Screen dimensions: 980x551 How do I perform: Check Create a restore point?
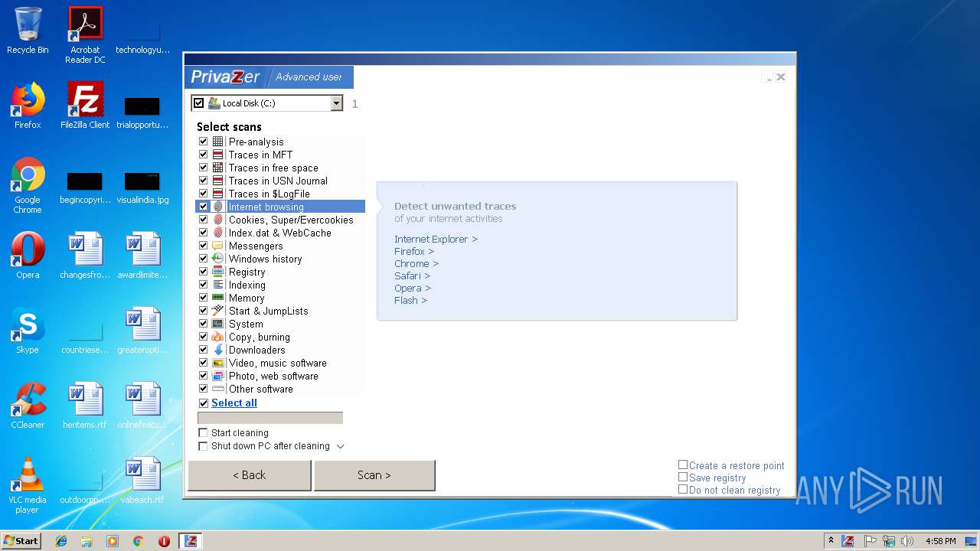click(x=683, y=465)
